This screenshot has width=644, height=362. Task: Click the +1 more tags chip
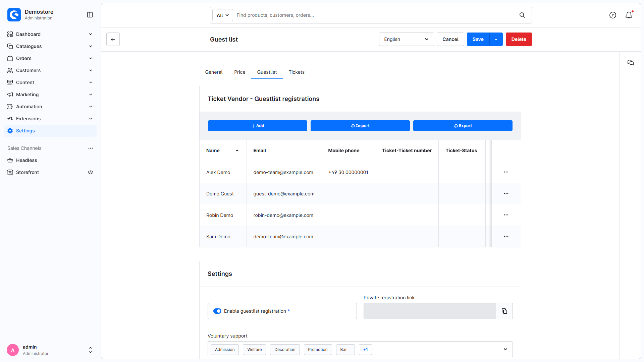[x=365, y=350]
